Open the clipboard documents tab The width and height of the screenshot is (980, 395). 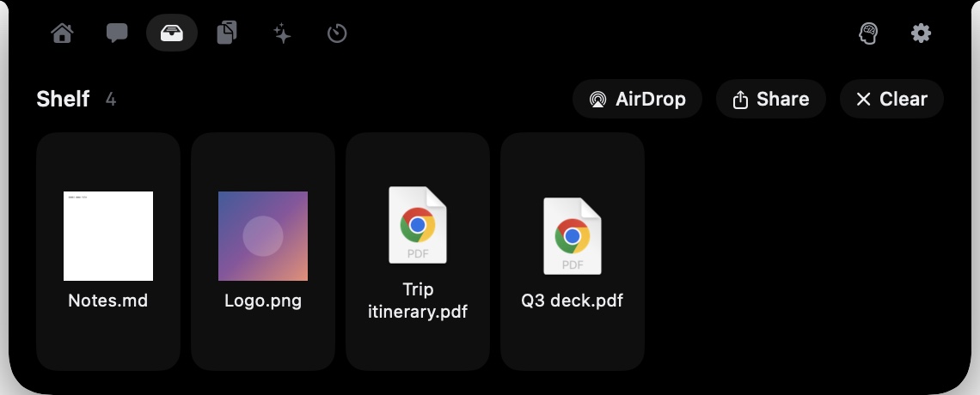227,33
